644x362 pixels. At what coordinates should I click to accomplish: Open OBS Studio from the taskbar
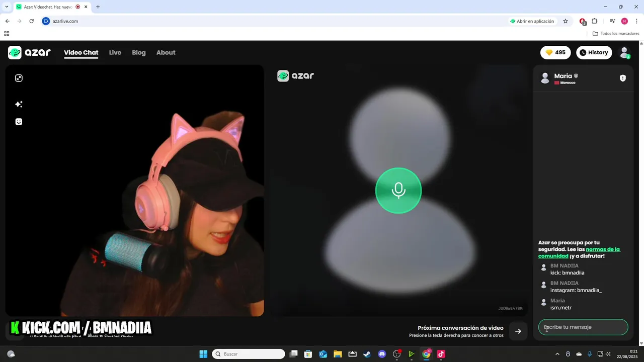coord(397,354)
